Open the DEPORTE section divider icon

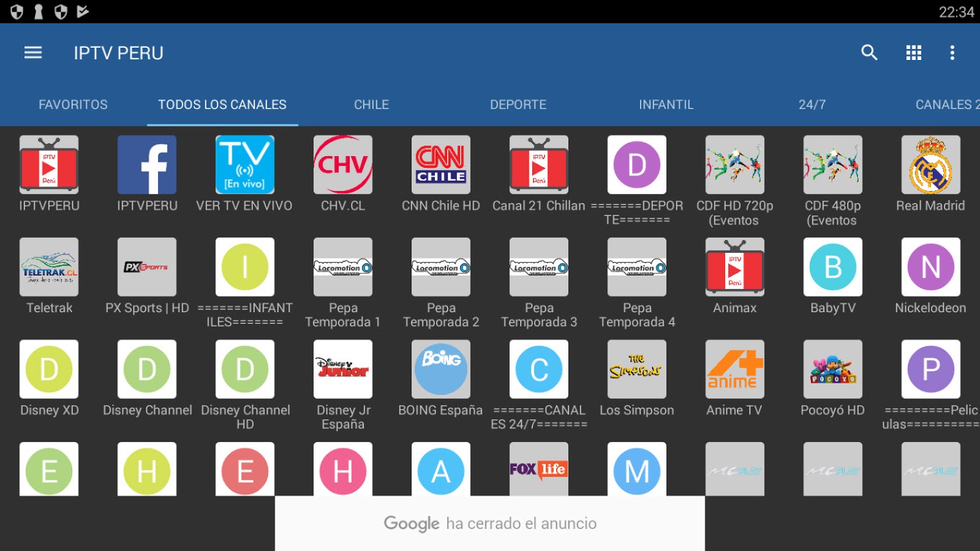(x=637, y=165)
